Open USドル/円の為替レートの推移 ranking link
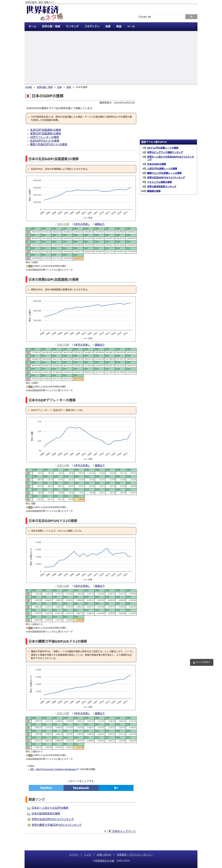 (163, 148)
